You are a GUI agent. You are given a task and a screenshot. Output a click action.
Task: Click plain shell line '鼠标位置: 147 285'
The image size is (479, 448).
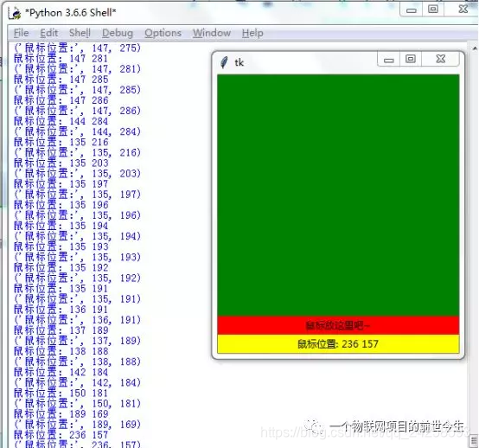click(61, 80)
